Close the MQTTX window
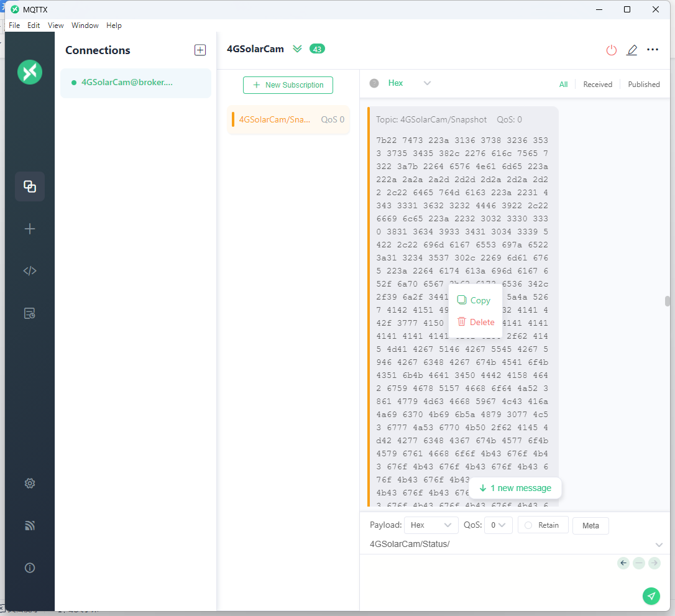Image resolution: width=675 pixels, height=616 pixels. coord(656,9)
